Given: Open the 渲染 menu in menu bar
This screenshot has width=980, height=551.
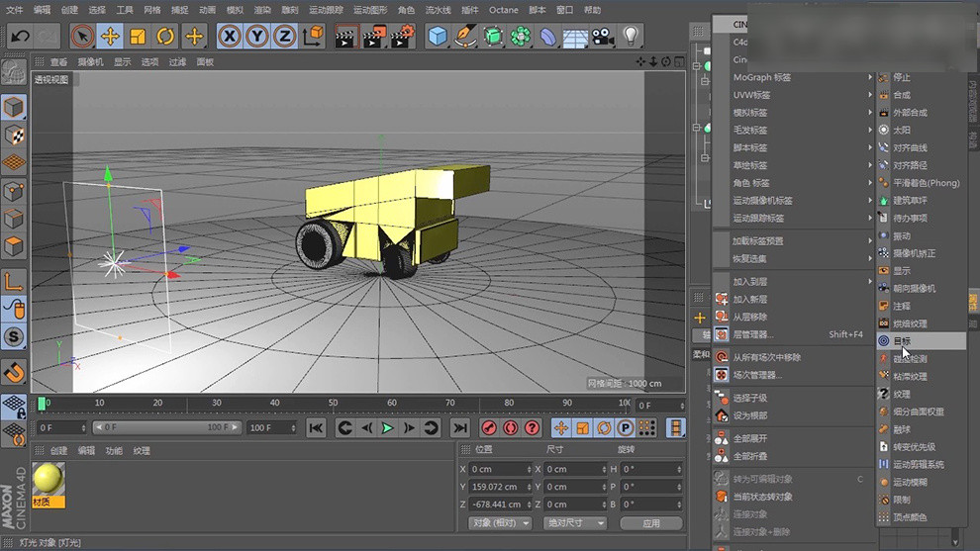Looking at the screenshot, I should [x=261, y=10].
